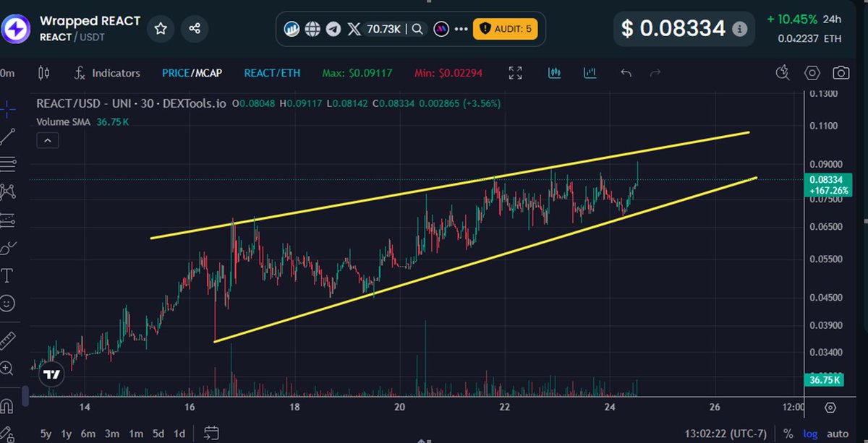Select the trend line drawing tool

[8, 137]
